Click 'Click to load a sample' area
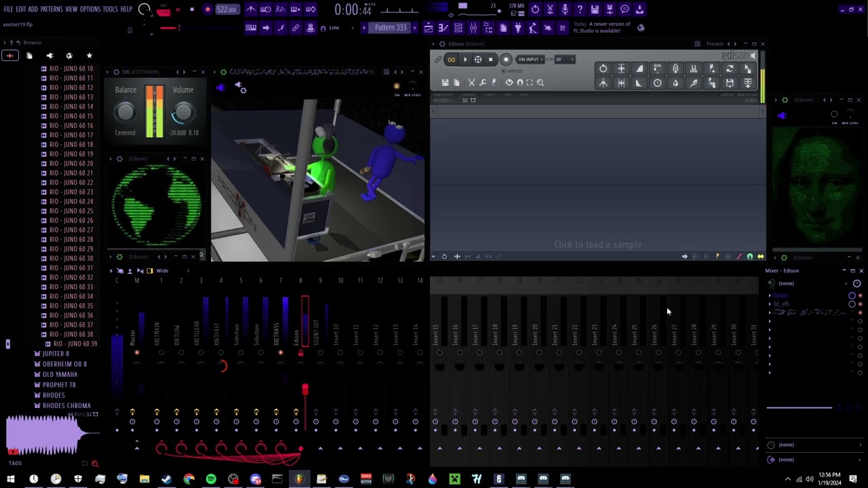Viewport: 868px width, 488px height. [x=597, y=245]
